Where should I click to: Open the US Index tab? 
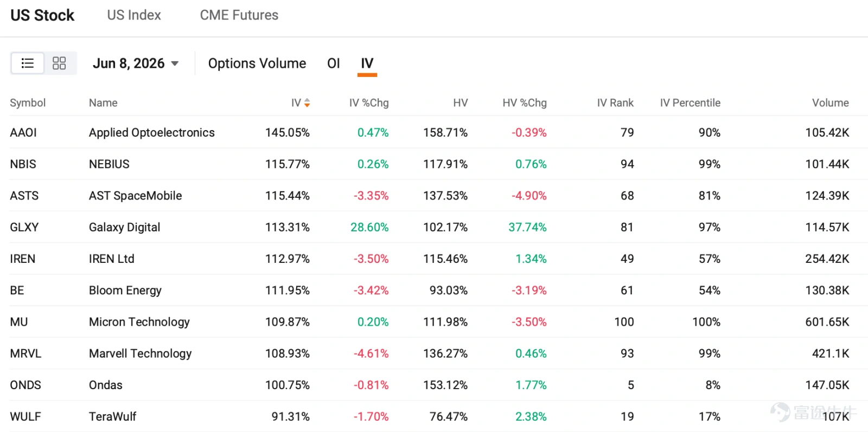click(x=134, y=15)
